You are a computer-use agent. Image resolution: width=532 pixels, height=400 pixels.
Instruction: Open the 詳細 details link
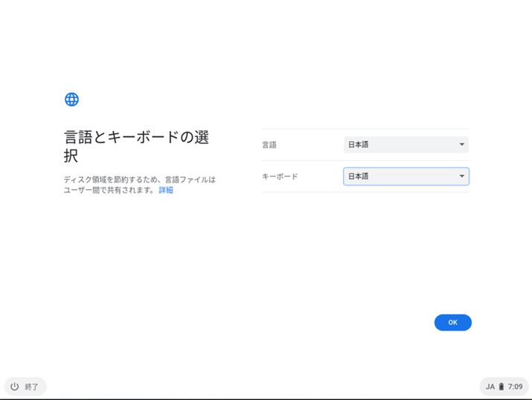pyautogui.click(x=166, y=190)
